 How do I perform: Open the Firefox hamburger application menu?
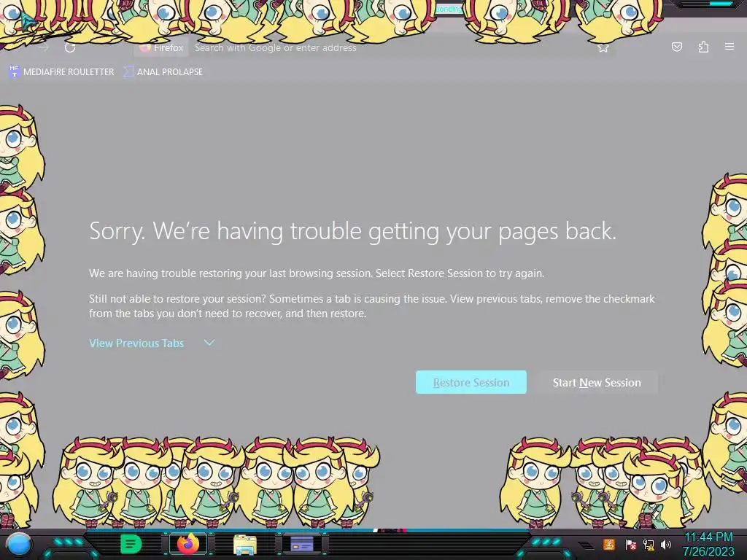729,47
